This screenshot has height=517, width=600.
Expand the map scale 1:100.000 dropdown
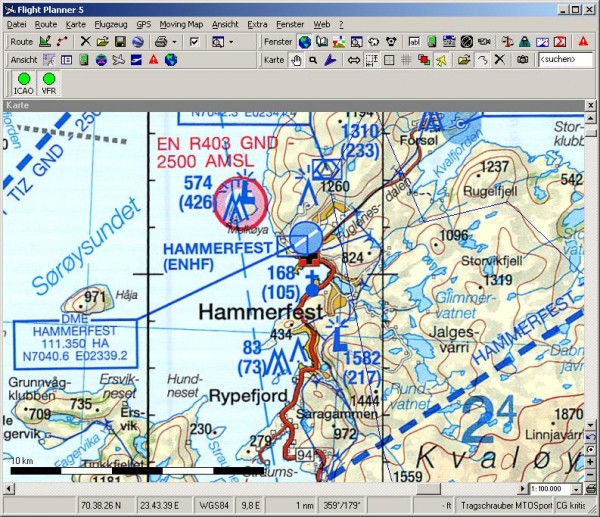pos(576,489)
